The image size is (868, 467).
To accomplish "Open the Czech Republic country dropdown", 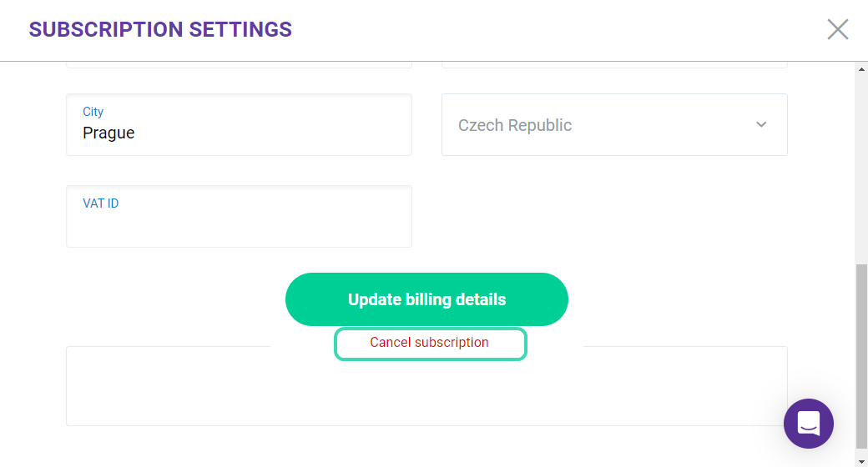I will coord(614,124).
